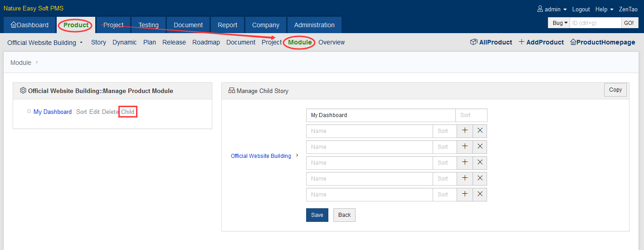Click the ID search input field
This screenshot has width=644, height=250.
595,23
